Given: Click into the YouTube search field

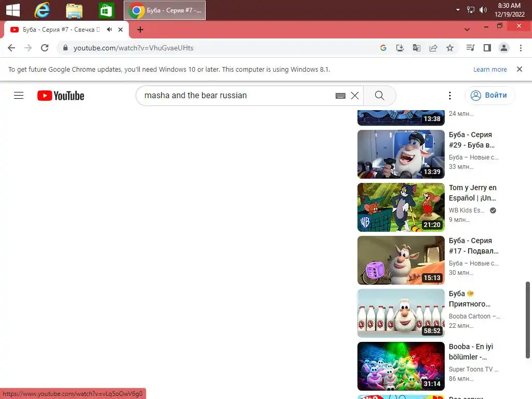Looking at the screenshot, I should pyautogui.click(x=237, y=96).
